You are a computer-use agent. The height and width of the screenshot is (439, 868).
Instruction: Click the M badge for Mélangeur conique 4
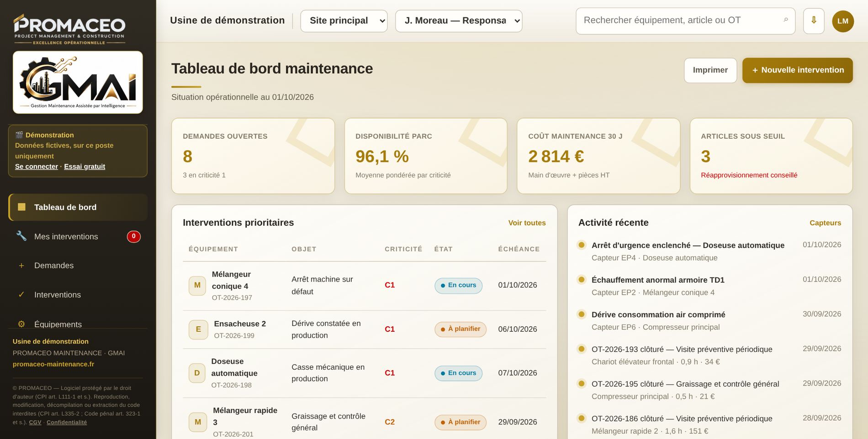pyautogui.click(x=197, y=285)
